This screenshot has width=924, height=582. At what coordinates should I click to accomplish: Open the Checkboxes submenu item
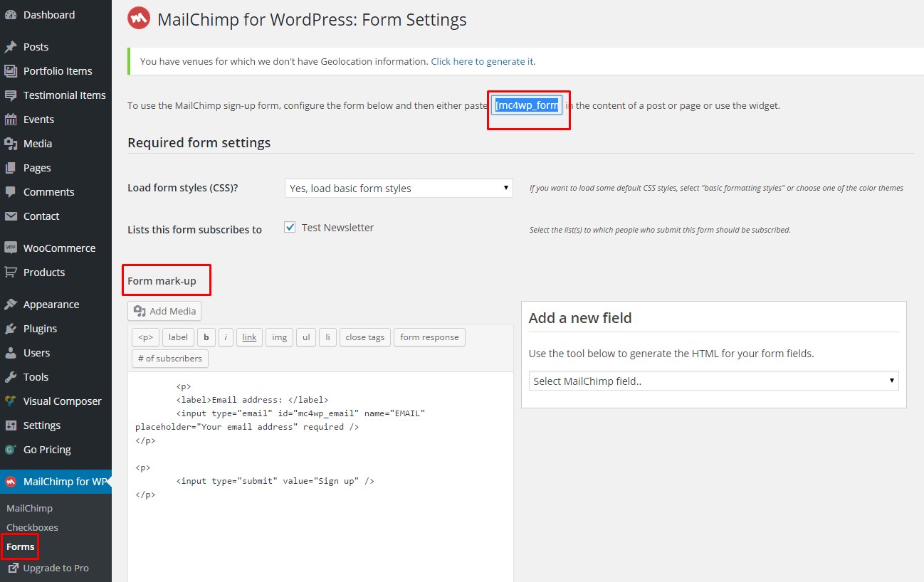[x=32, y=527]
